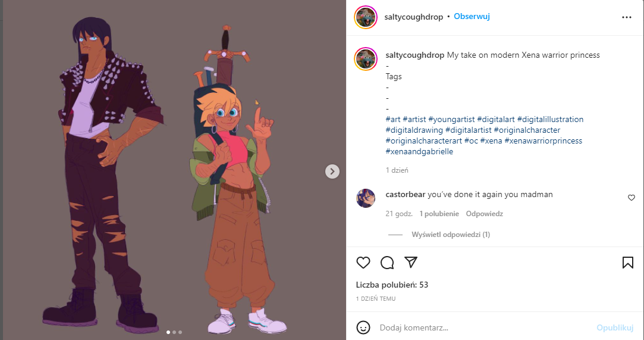Save post with bookmark icon
This screenshot has height=340, width=644.
click(x=627, y=263)
